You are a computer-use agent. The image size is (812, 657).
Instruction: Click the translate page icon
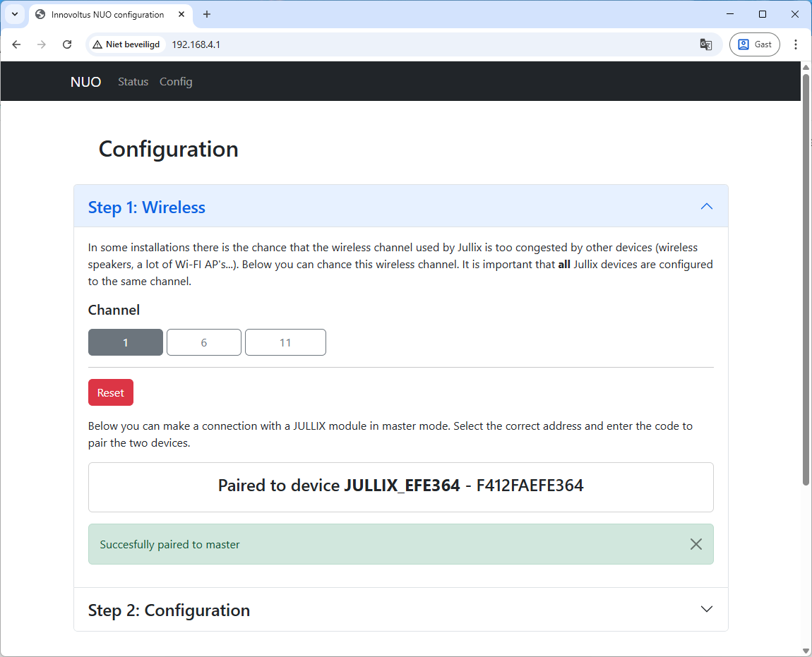click(705, 44)
